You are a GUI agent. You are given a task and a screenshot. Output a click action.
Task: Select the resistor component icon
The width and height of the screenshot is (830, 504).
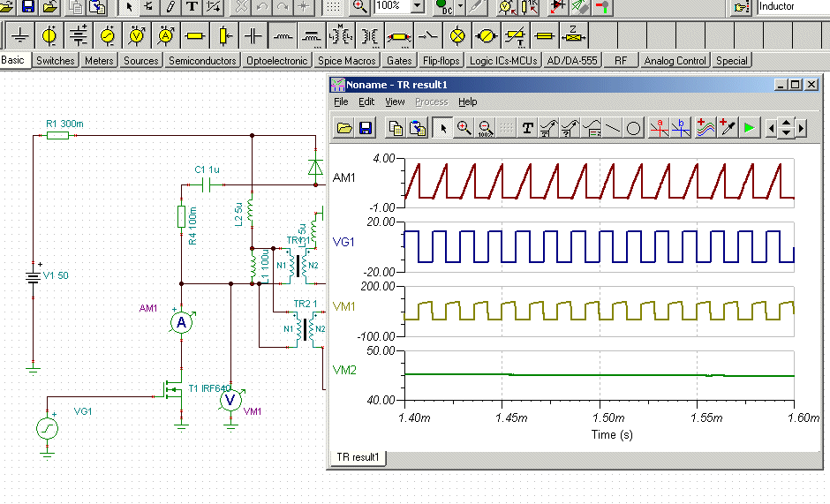click(195, 36)
